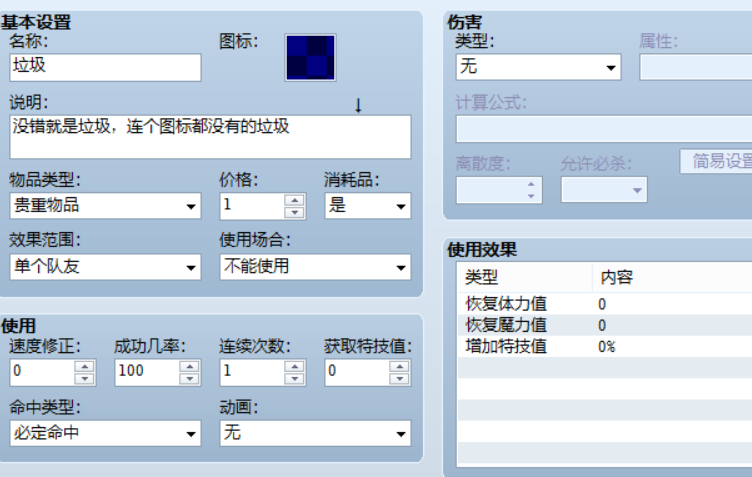
Task: Click the 名称 name input field
Action: coord(105,67)
